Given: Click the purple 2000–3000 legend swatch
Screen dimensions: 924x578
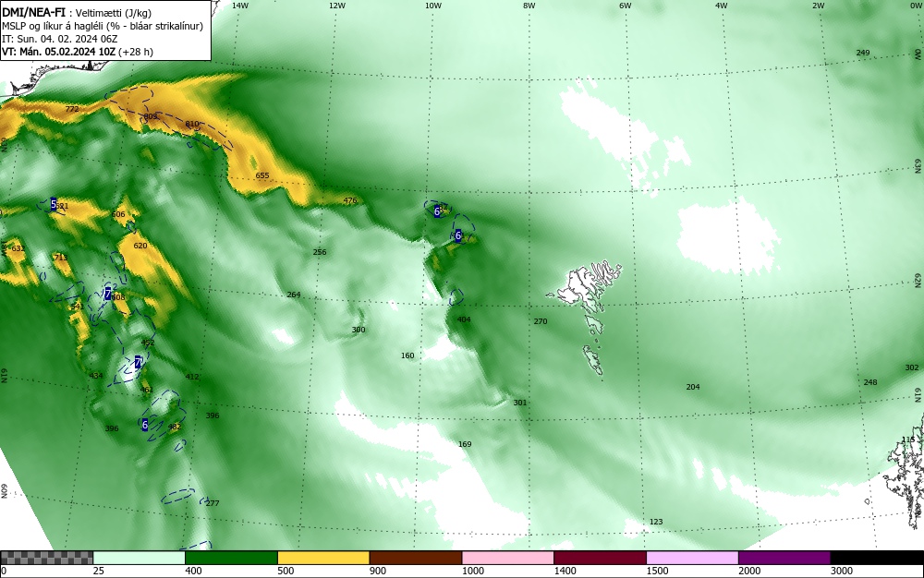Looking at the screenshot, I should [784, 558].
